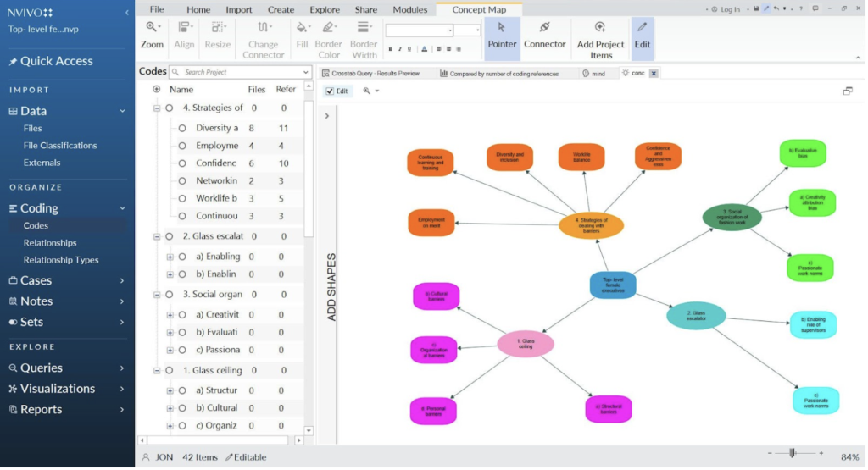Choose the Connector tool
Viewport: 868px width, 470px height.
[544, 36]
